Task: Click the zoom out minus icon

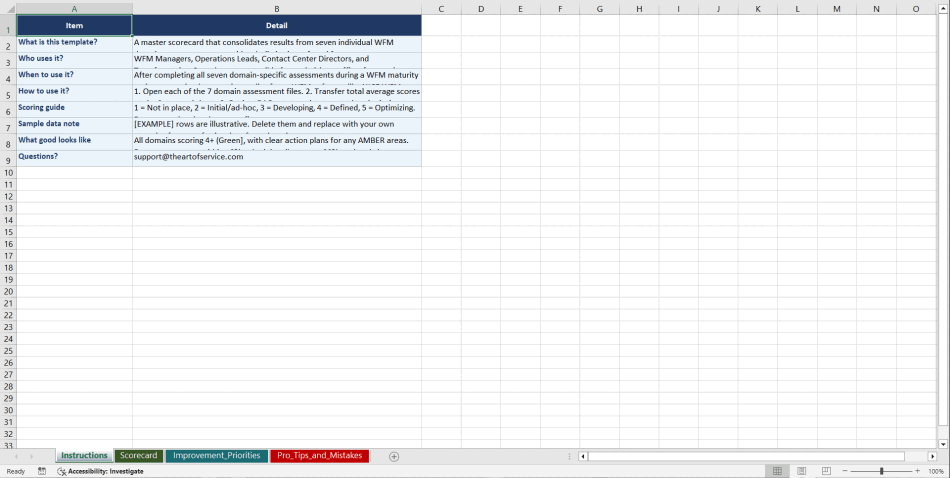Action: pyautogui.click(x=845, y=471)
